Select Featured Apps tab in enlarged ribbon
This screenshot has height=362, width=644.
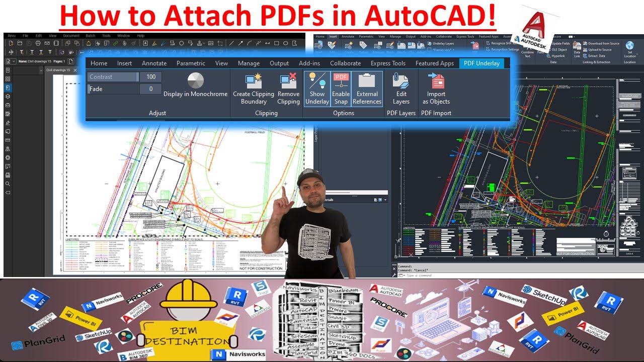tap(434, 63)
